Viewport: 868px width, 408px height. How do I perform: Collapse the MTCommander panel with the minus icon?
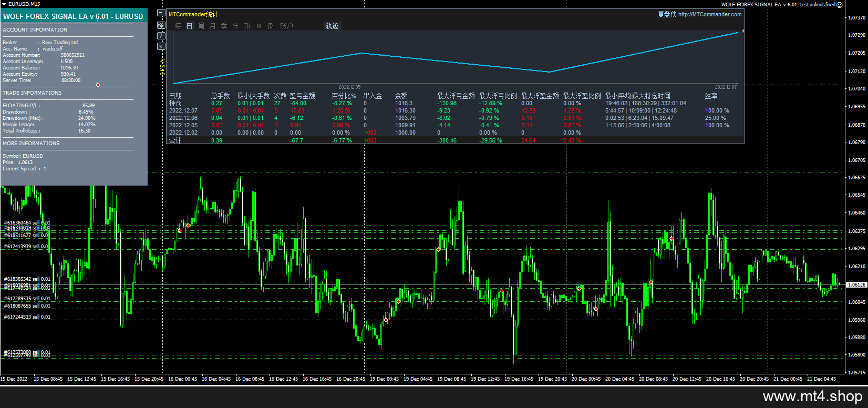click(x=161, y=14)
